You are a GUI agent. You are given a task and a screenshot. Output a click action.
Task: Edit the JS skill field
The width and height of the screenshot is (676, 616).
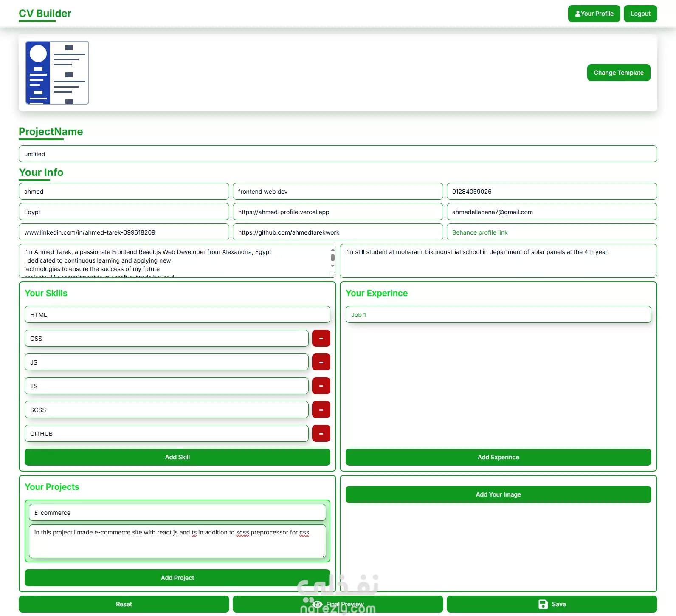tap(166, 362)
